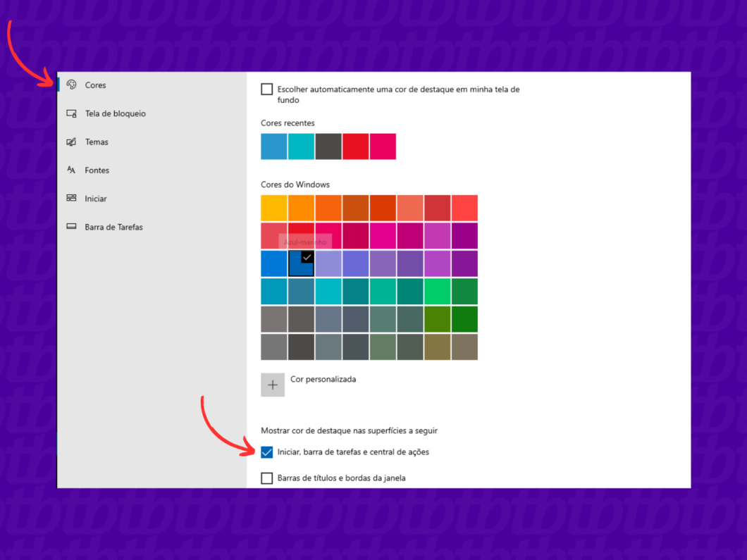Click the palette icon next to Cores
The width and height of the screenshot is (747, 560).
pos(71,85)
